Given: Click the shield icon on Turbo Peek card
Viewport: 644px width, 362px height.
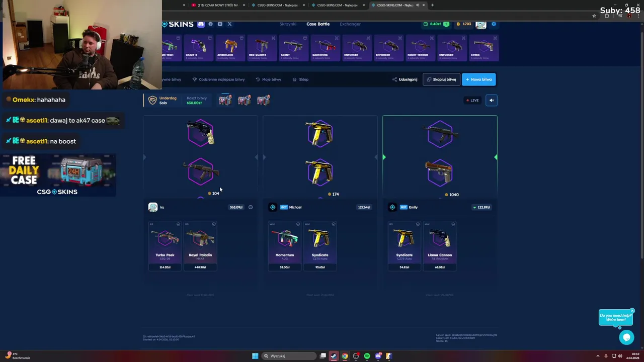Looking at the screenshot, I should click(178, 224).
